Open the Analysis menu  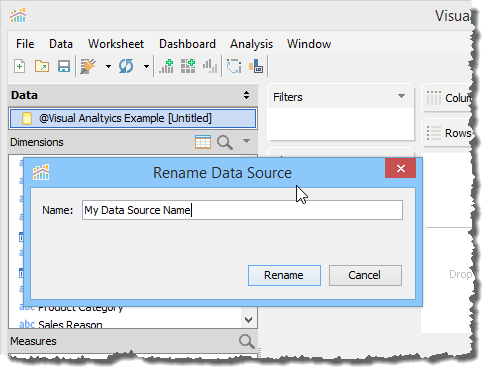(x=251, y=44)
